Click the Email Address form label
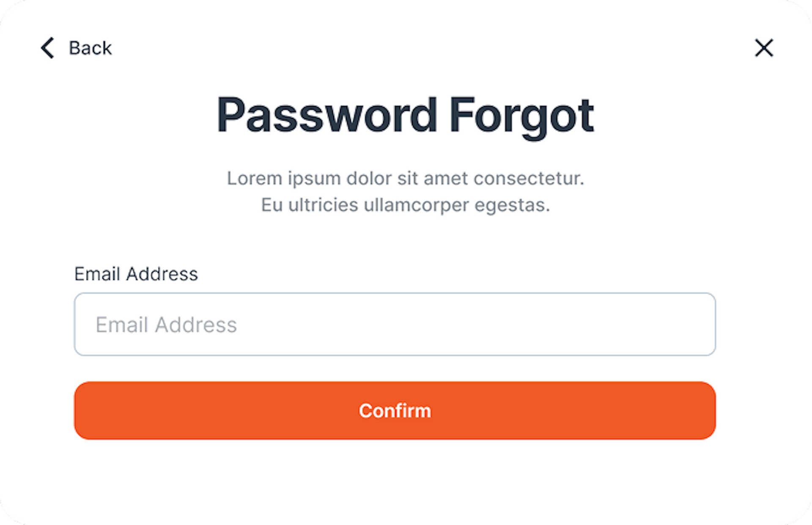 [136, 274]
